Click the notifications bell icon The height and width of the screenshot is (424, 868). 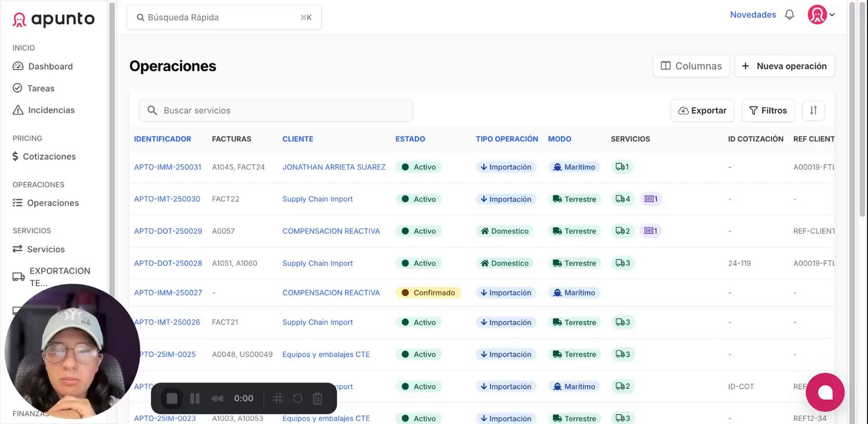click(x=790, y=15)
